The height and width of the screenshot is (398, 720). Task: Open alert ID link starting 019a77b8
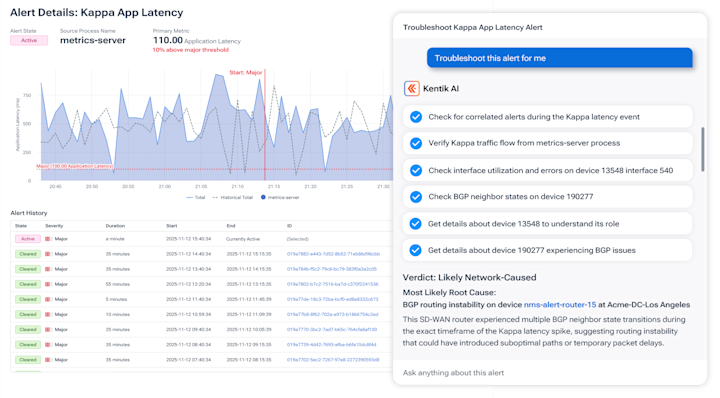(332, 314)
